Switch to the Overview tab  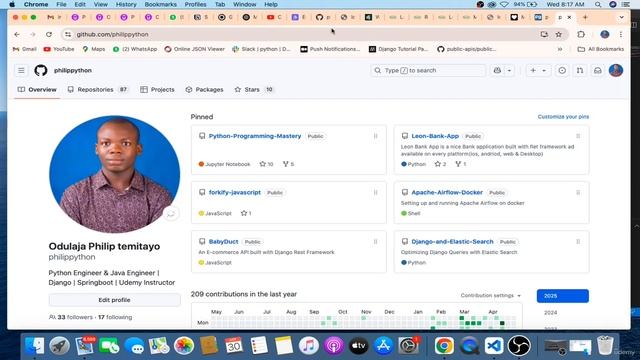point(37,89)
